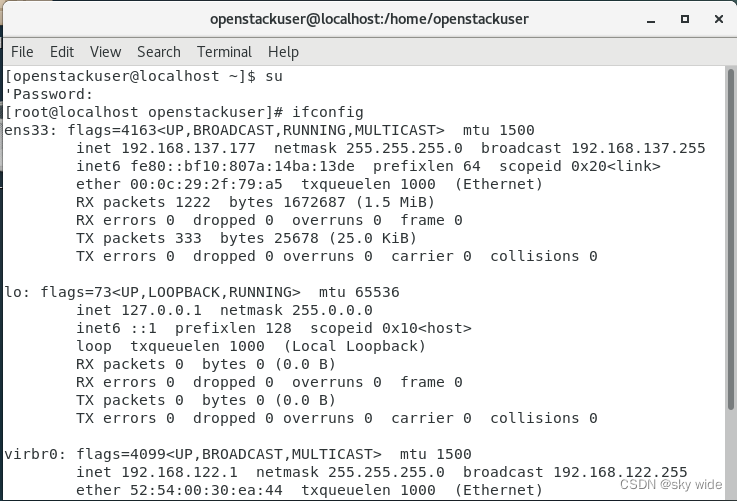Viewport: 737px width, 501px height.
Task: Click the loopback address 127.0.0.1
Action: (x=161, y=310)
